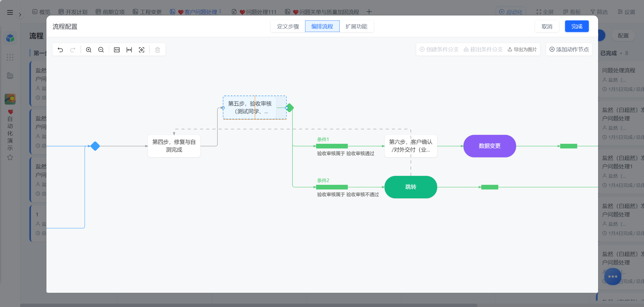644x307 pixels.
Task: Expand the sidebar chevron arrow
Action: coord(20,15)
